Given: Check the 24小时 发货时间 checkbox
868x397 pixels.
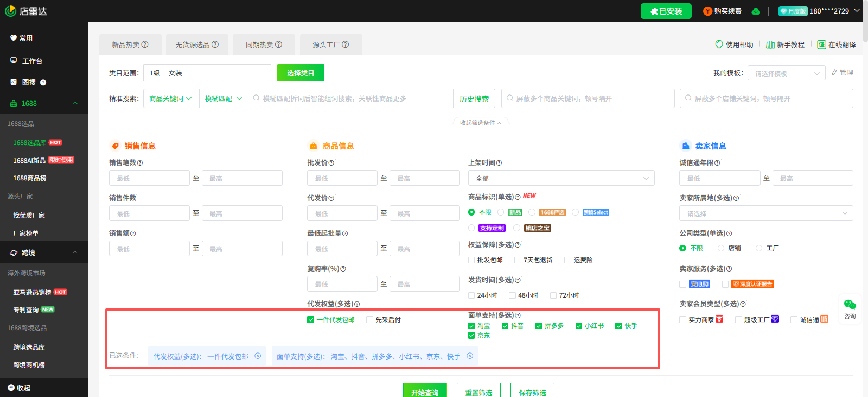Looking at the screenshot, I should point(471,295).
